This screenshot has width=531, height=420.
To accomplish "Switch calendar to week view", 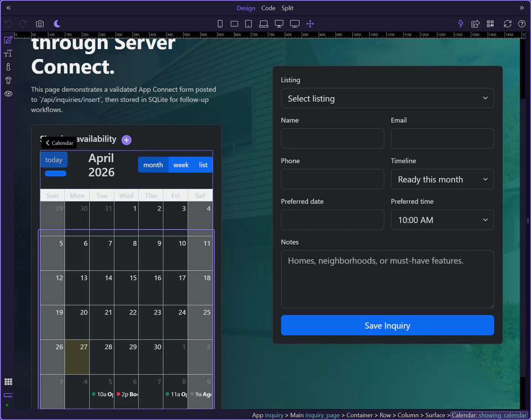I will pyautogui.click(x=181, y=164).
